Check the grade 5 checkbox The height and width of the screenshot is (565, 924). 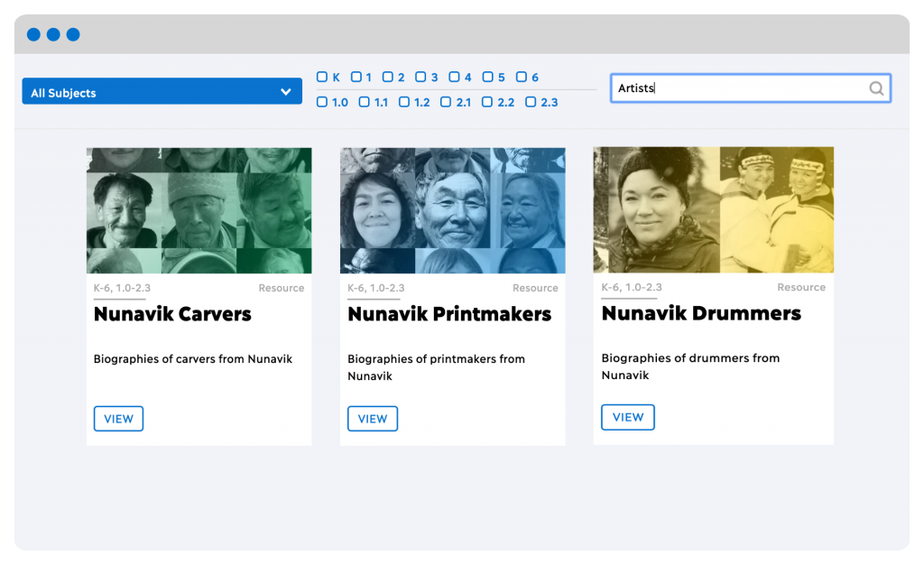click(x=487, y=78)
